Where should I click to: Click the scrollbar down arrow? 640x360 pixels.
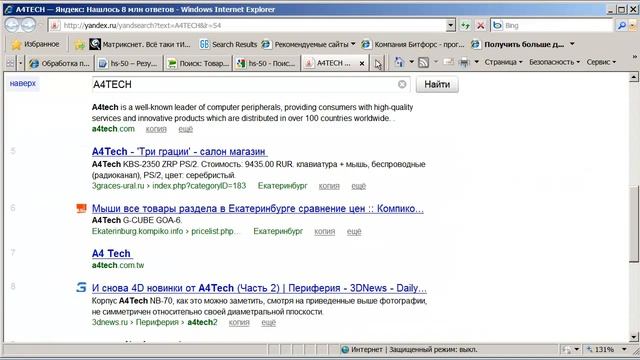633,337
